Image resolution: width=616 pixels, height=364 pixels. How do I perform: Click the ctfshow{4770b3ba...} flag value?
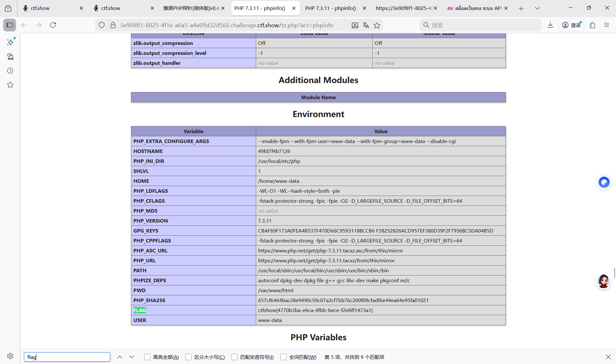tap(315, 310)
